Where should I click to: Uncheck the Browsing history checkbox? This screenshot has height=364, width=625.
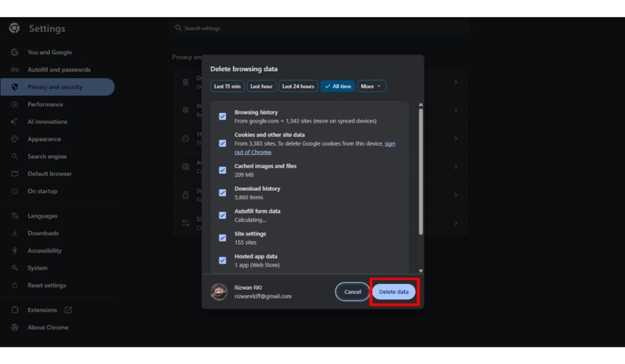pyautogui.click(x=222, y=116)
